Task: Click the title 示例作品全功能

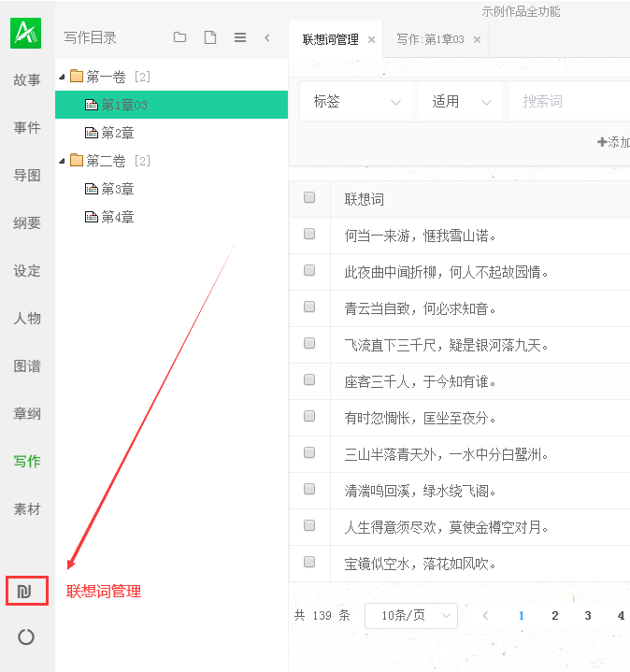Action: [x=521, y=11]
